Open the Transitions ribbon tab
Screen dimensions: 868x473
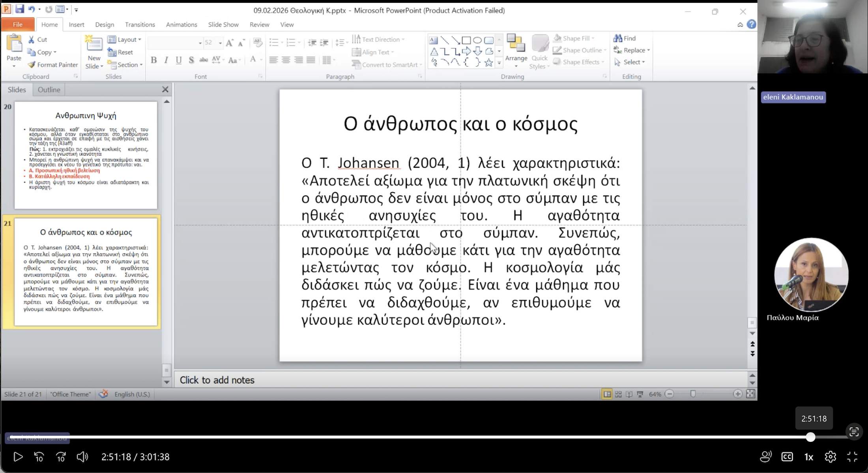(140, 24)
